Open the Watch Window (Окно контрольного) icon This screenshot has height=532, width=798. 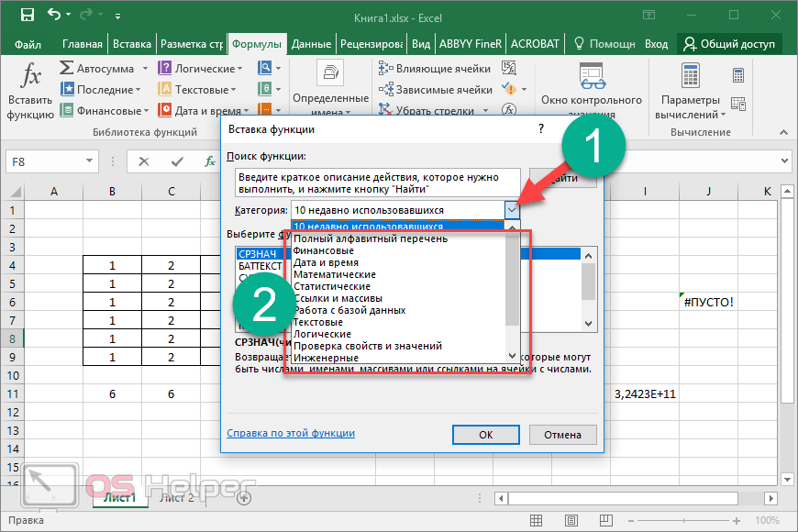pos(591,77)
